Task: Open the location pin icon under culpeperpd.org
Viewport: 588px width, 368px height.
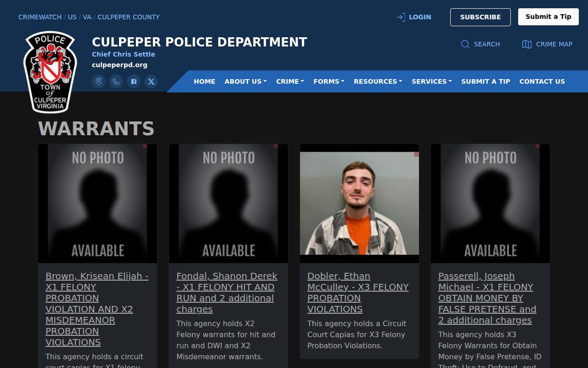Action: (99, 81)
